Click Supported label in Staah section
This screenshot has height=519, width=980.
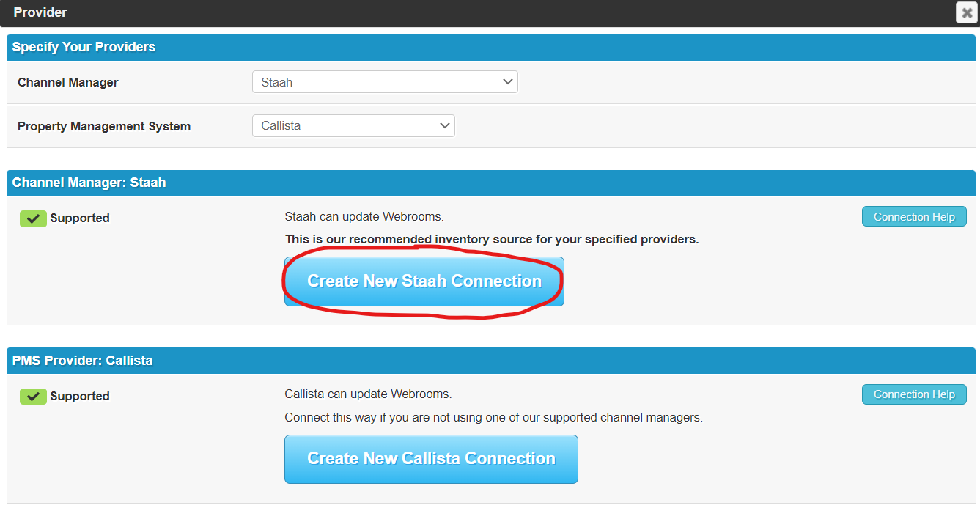80,218
